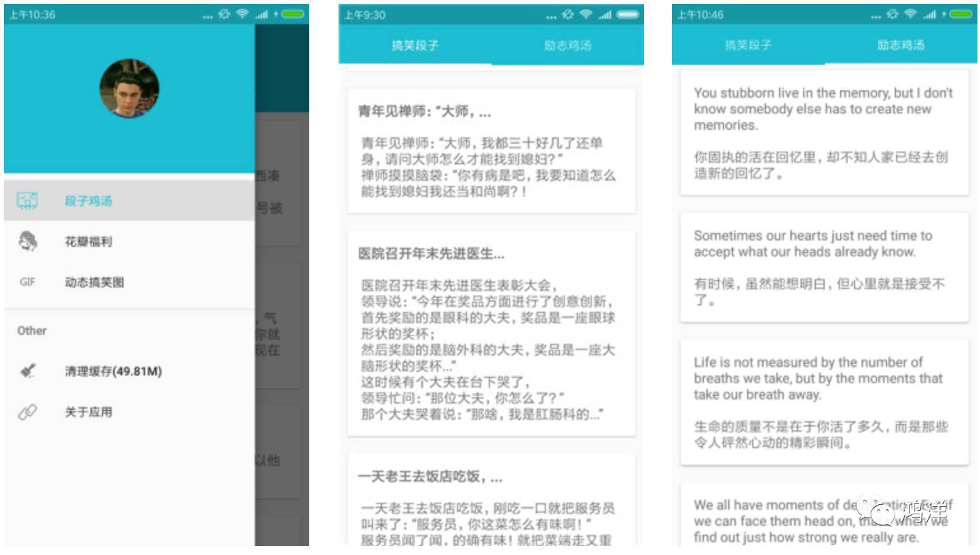This screenshot has height=555, width=980.
Task: Open 花嫚福利 drawer menu item
Action: pyautogui.click(x=129, y=241)
